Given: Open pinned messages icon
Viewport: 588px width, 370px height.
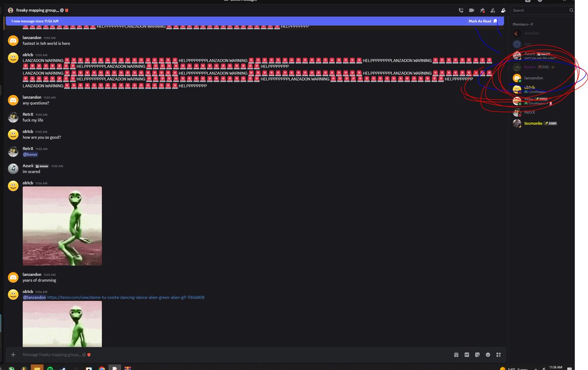Looking at the screenshot, I should pyautogui.click(x=482, y=10).
